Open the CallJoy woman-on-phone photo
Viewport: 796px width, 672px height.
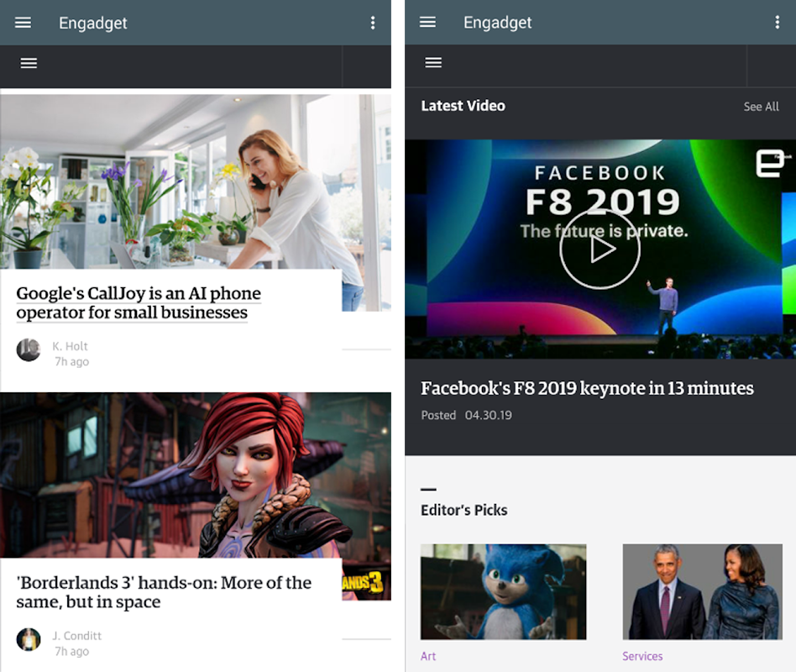pyautogui.click(x=196, y=181)
